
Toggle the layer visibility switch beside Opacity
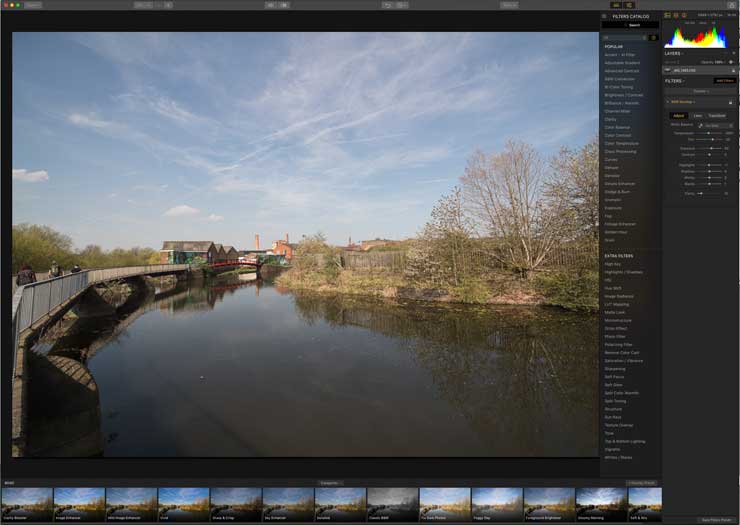[731, 62]
